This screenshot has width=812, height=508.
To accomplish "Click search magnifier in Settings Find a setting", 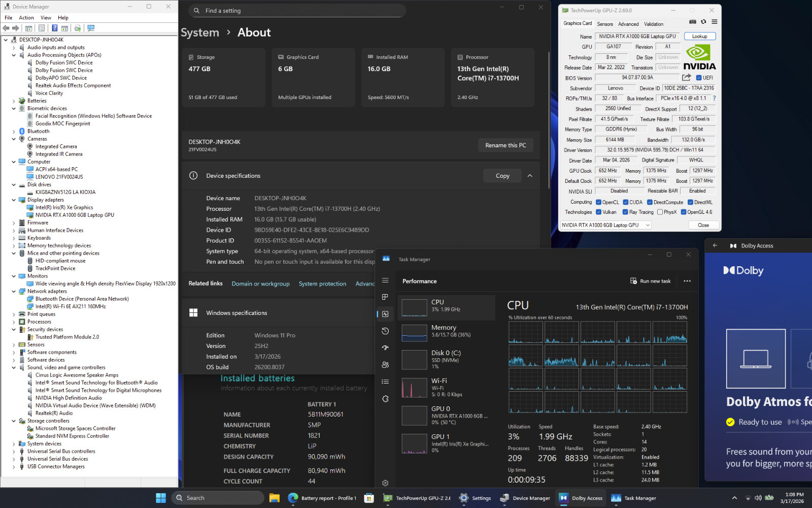I will (197, 11).
